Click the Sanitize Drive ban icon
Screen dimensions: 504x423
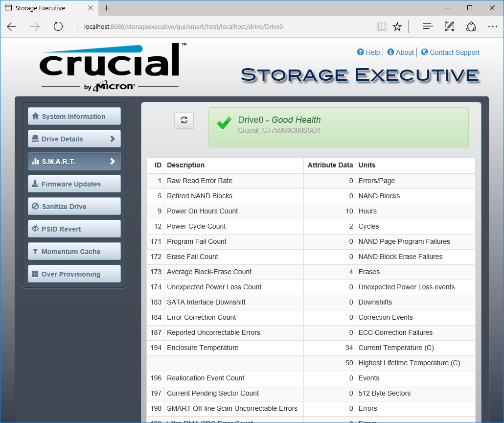click(35, 206)
